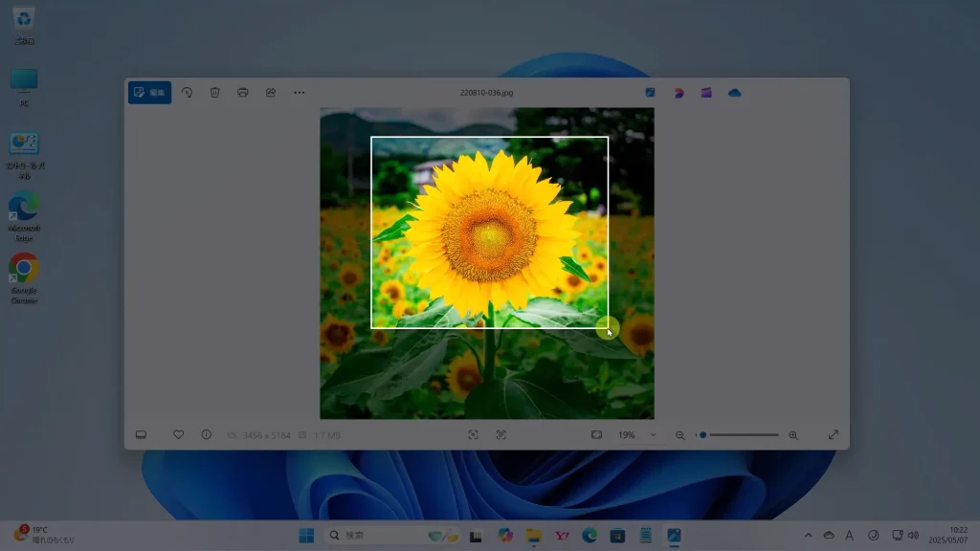980x551 pixels.
Task: Click the file size 1.7 MB text
Action: tap(326, 435)
